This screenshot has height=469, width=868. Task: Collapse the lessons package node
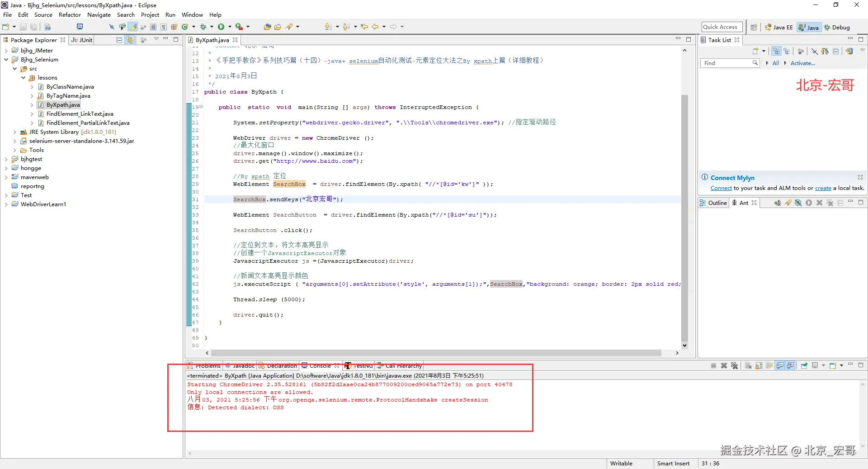click(x=23, y=78)
